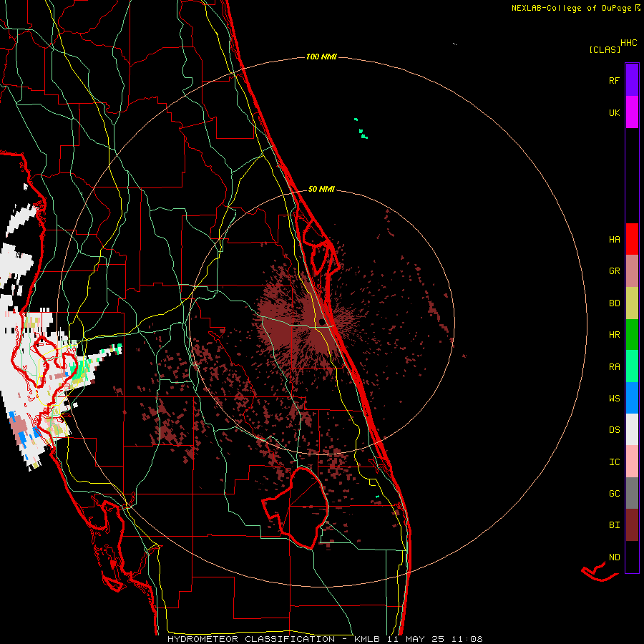Click the ND legend label
Viewport: 644px width, 644px height.
click(614, 557)
